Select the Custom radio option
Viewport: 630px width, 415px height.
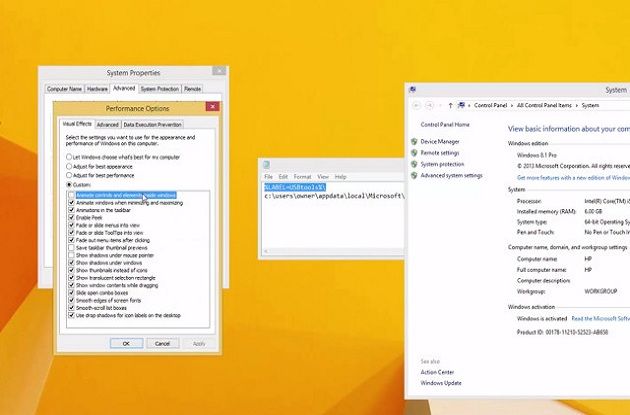tap(69, 184)
